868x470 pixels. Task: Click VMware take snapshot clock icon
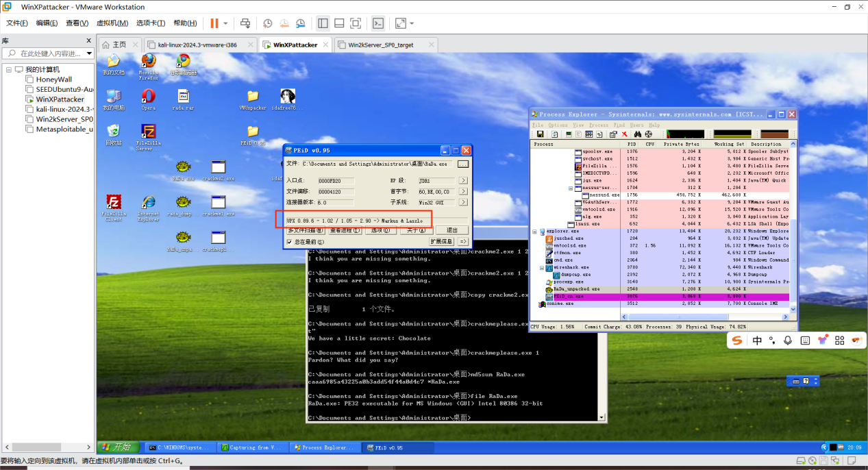[x=267, y=23]
